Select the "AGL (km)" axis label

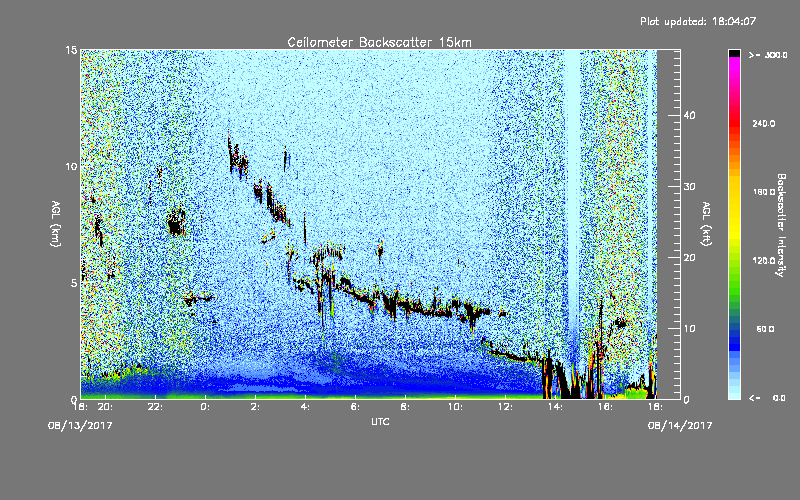click(56, 224)
